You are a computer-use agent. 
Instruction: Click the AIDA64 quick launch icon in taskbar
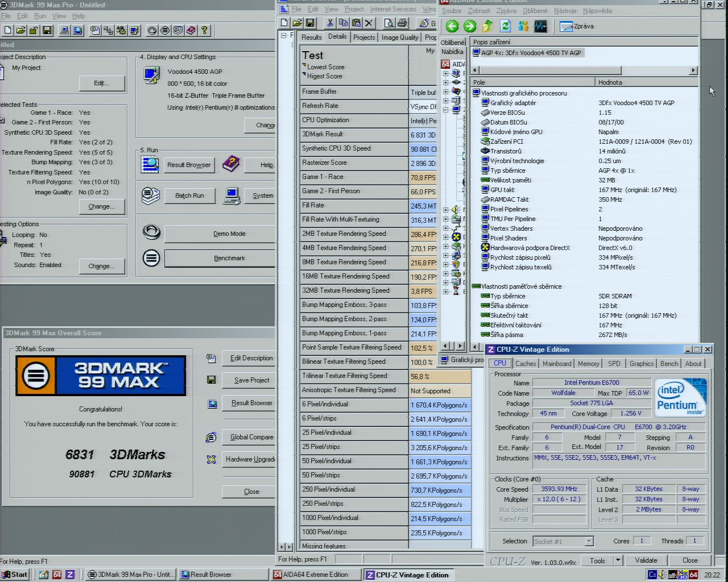(x=57, y=575)
